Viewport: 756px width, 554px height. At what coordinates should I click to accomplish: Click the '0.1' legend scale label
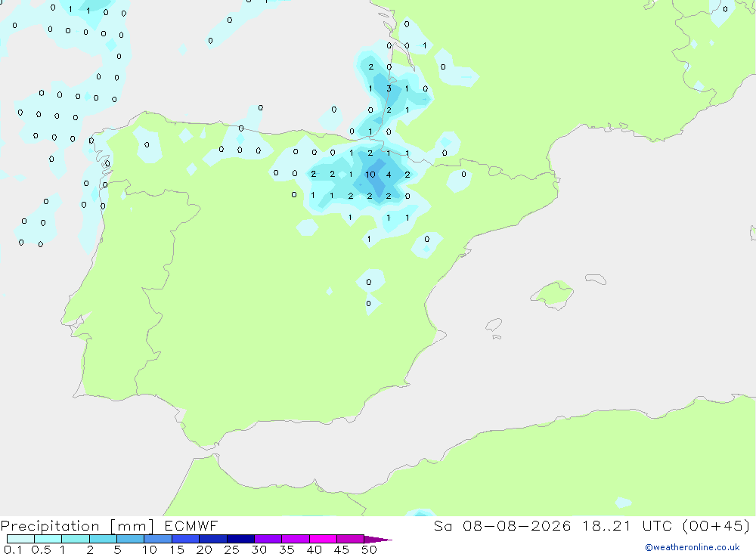(13, 549)
